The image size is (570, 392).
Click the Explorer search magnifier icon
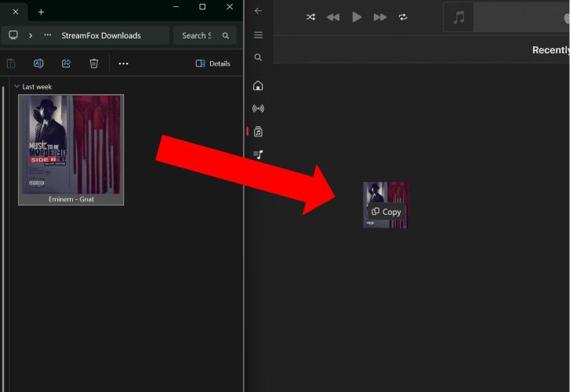point(226,35)
